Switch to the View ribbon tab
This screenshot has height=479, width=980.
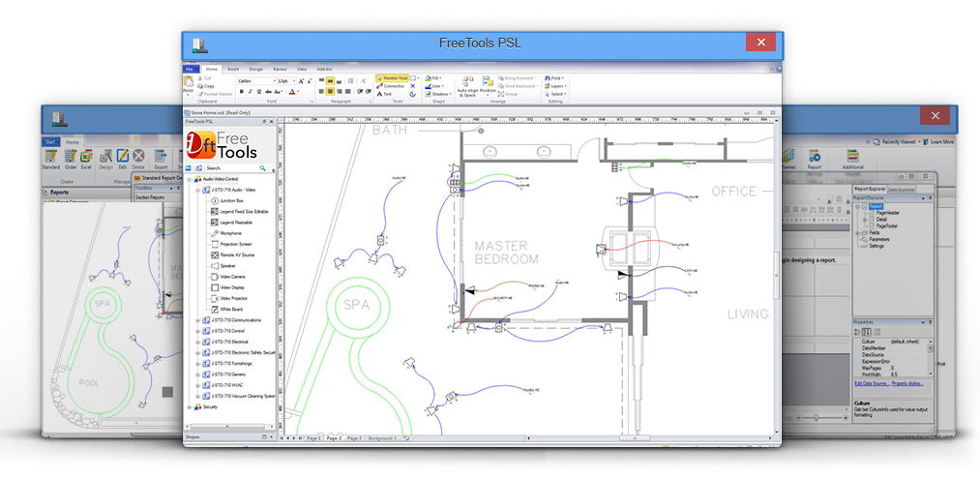click(302, 69)
